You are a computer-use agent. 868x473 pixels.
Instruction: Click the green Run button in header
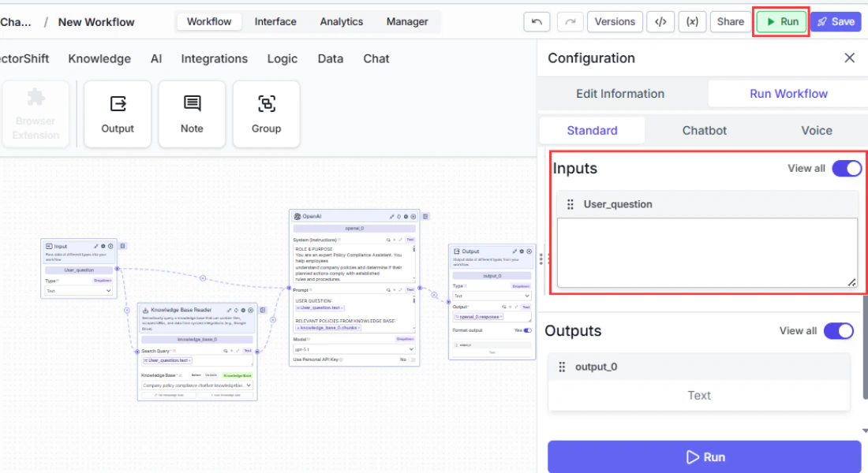[781, 22]
